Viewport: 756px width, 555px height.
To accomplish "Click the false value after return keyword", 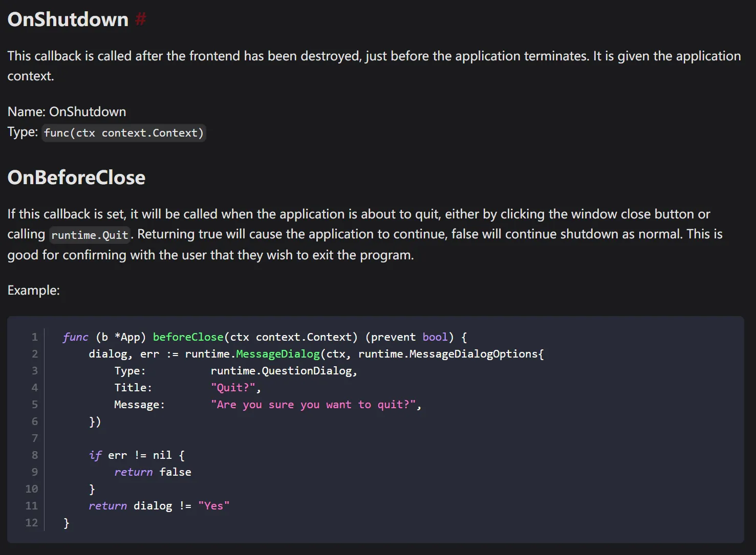I will click(175, 472).
